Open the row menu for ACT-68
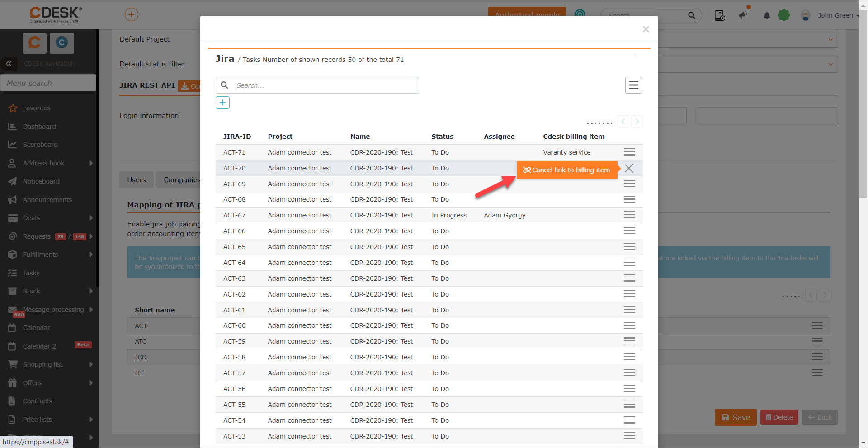This screenshot has width=868, height=448. click(629, 199)
